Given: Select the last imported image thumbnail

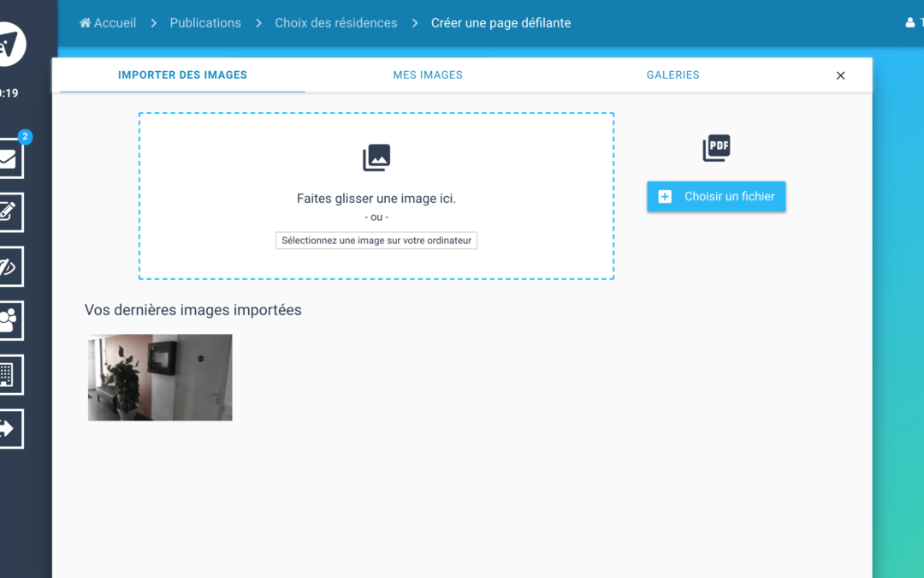Looking at the screenshot, I should (x=160, y=378).
